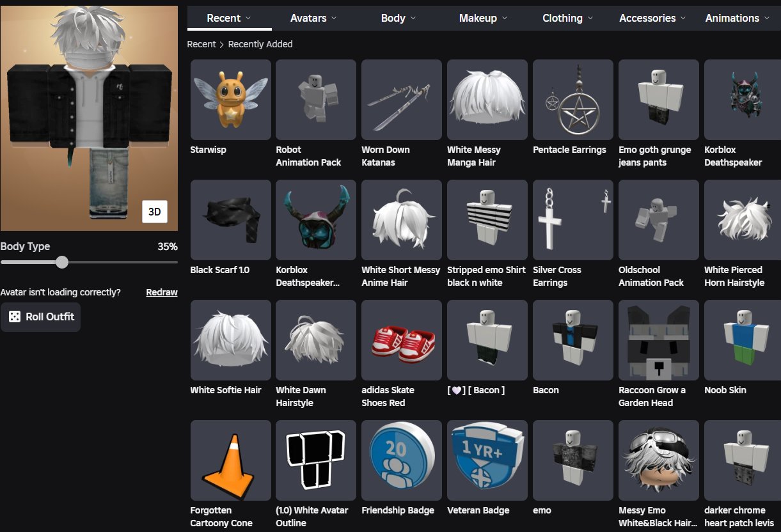Expand the Avatars category menu
Image resolution: width=781 pixels, height=532 pixels.
coord(313,18)
